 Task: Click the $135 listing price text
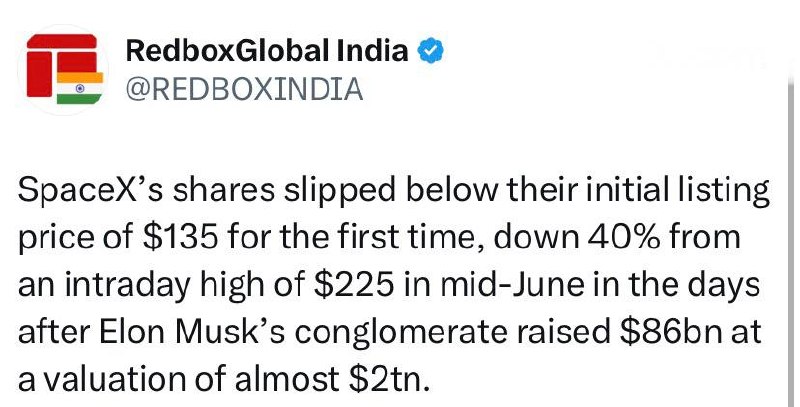click(x=181, y=237)
